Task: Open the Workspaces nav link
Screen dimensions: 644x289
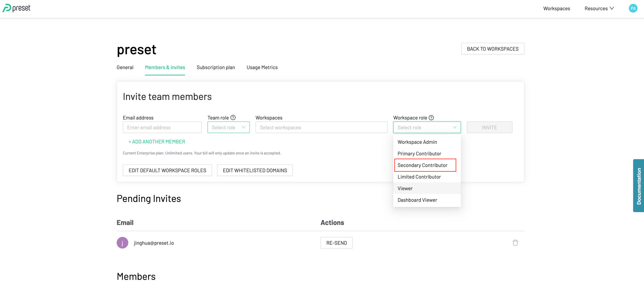Action: click(x=556, y=8)
